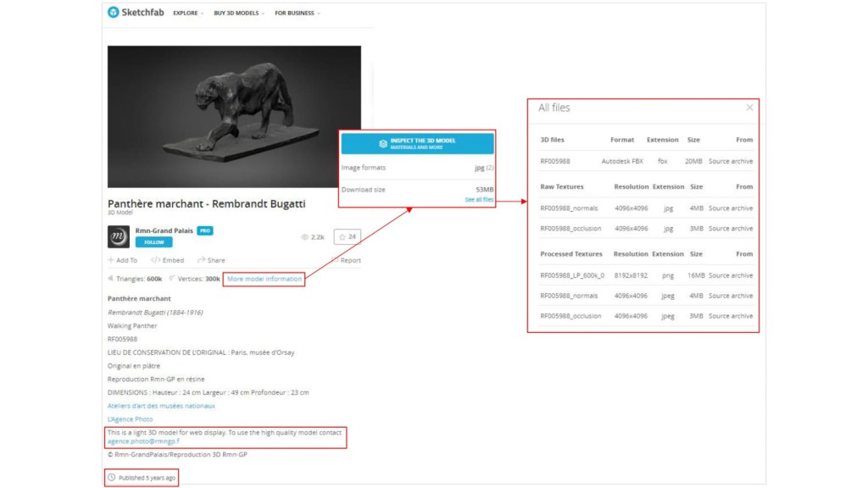Screen dimensions: 868x488
Task: Close the All files panel
Action: point(749,108)
